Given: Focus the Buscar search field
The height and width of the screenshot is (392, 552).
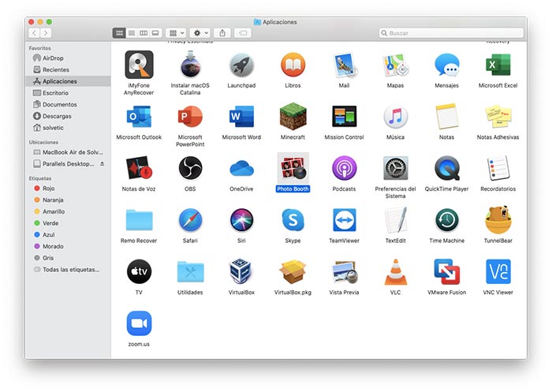Looking at the screenshot, I should pos(451,33).
